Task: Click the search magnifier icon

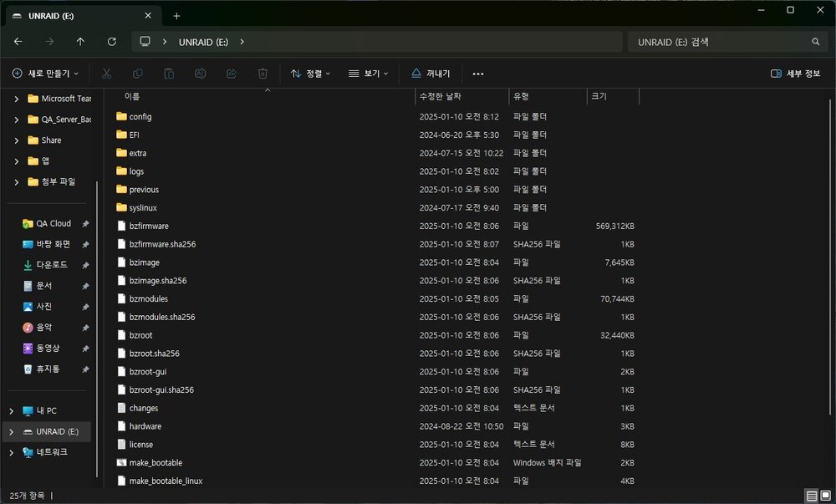Action: tap(815, 42)
